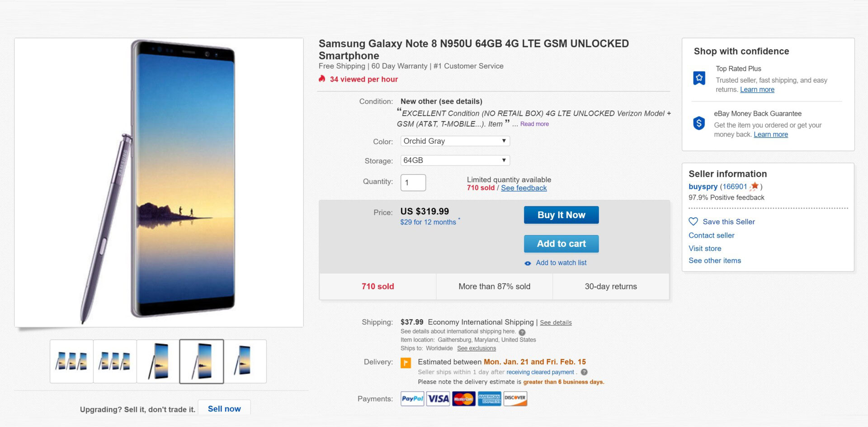This screenshot has height=427, width=868.
Task: Open the See feedback link
Action: click(x=524, y=188)
